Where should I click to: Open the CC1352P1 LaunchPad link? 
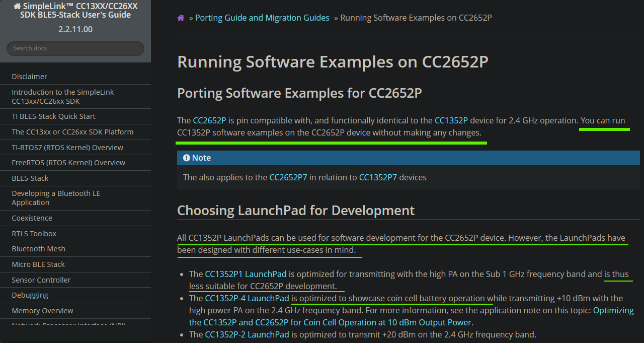pos(246,275)
